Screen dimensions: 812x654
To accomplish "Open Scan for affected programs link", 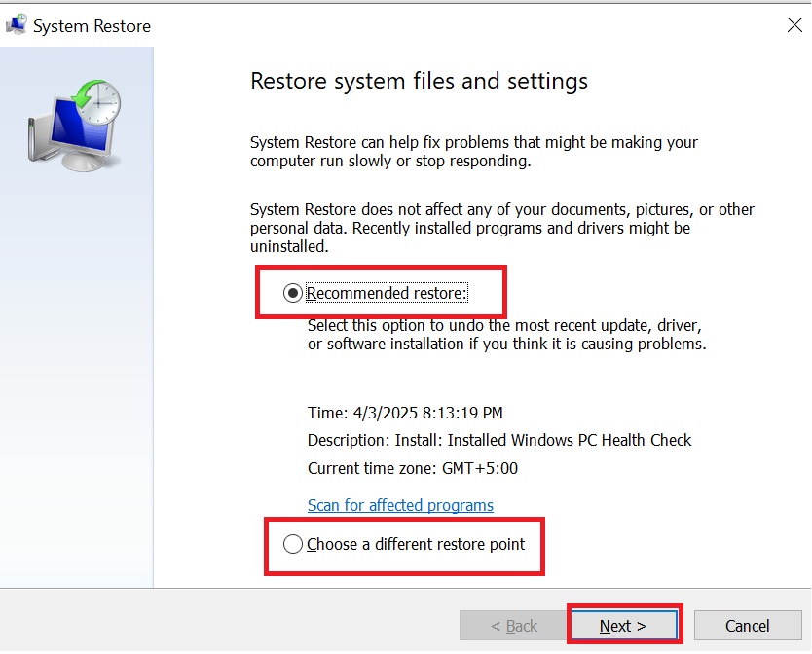I will coord(400,505).
